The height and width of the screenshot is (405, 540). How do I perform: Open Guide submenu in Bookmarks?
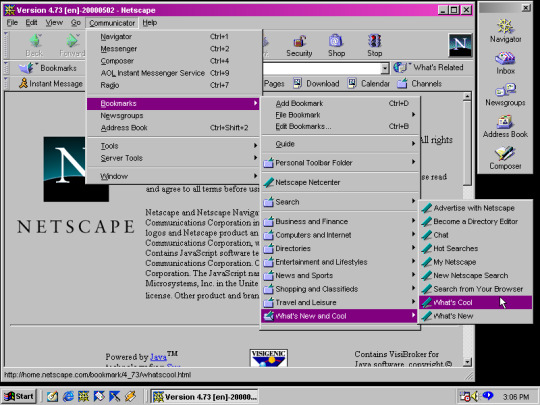point(340,144)
